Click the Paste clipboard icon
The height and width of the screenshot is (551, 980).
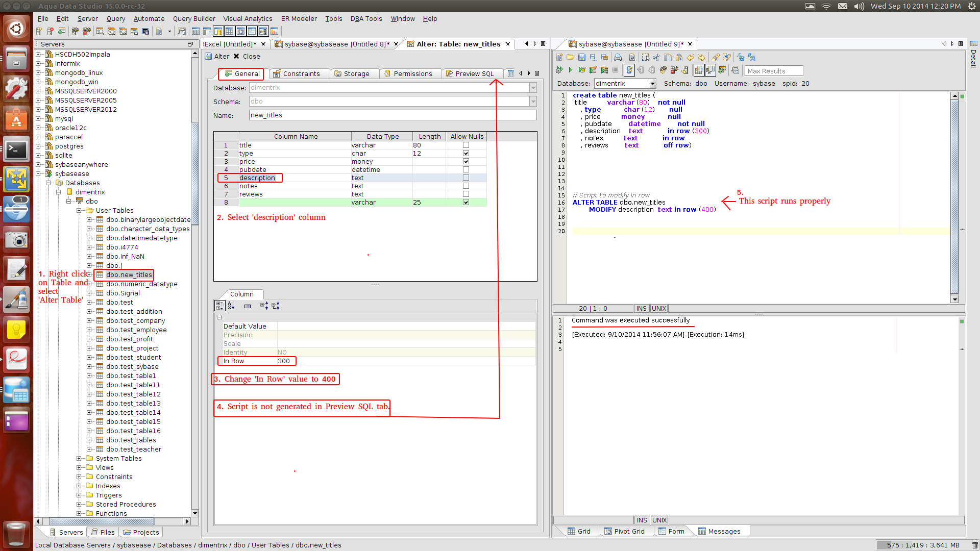tap(679, 58)
